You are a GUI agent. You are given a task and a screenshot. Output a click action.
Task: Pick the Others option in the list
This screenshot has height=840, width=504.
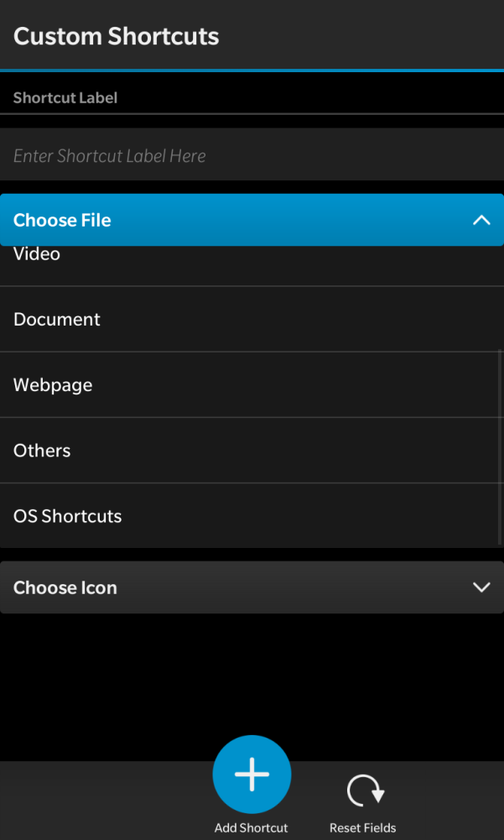tap(42, 451)
